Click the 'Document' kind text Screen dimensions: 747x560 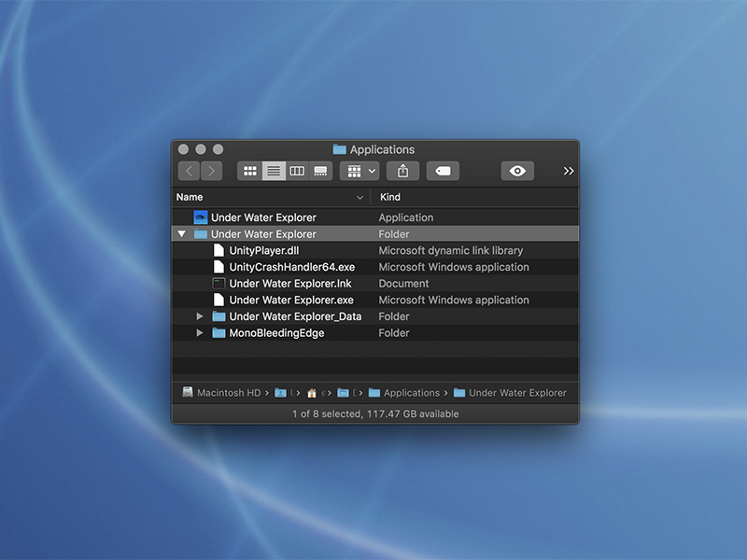(403, 284)
